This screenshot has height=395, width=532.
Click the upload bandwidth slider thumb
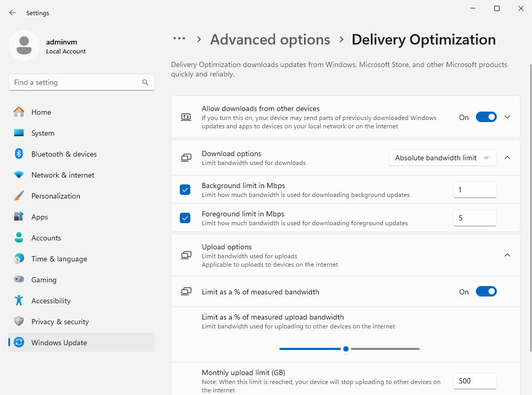346,349
